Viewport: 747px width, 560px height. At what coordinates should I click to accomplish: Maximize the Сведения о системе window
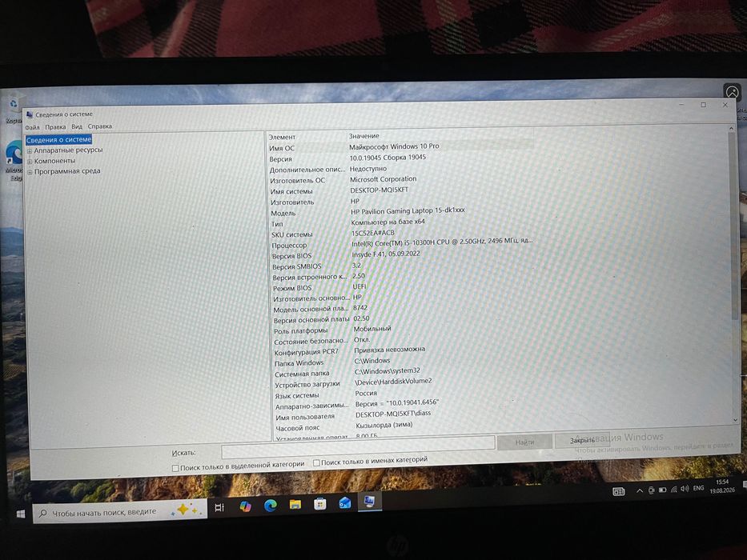tap(703, 105)
